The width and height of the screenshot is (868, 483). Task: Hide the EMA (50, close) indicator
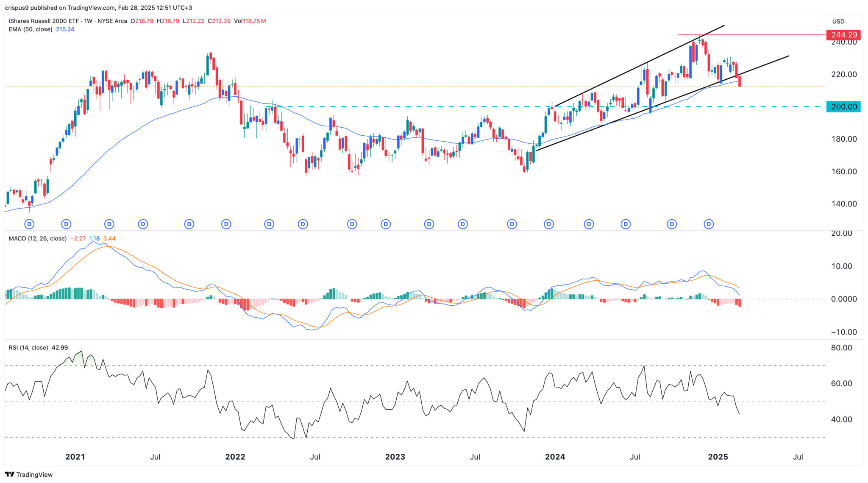[x=30, y=30]
